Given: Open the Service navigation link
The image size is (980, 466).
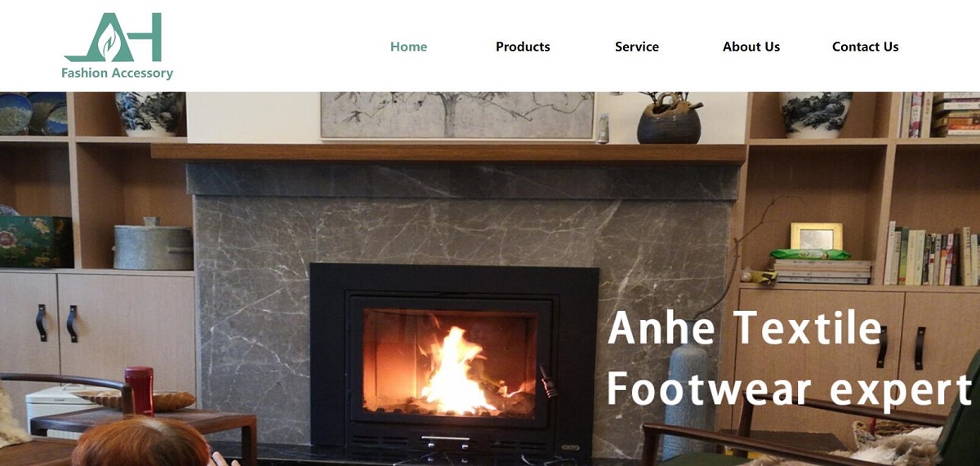Looking at the screenshot, I should click(x=637, y=47).
